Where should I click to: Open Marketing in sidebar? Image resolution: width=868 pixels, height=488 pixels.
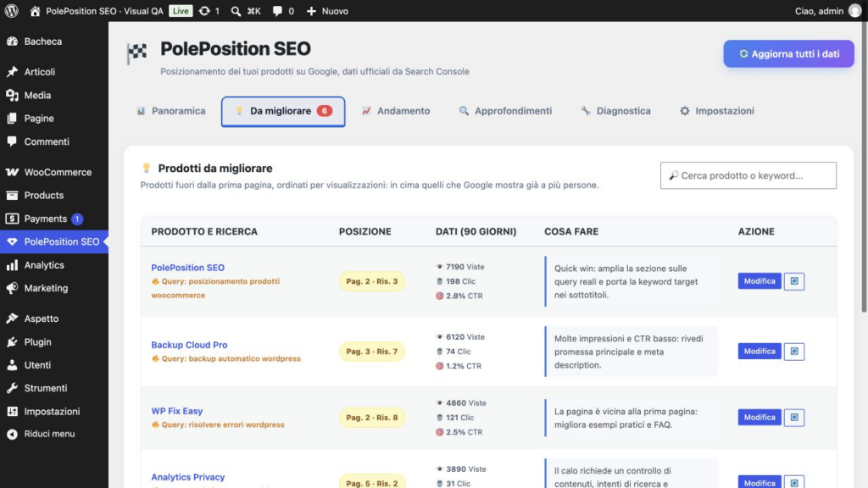[x=54, y=288]
